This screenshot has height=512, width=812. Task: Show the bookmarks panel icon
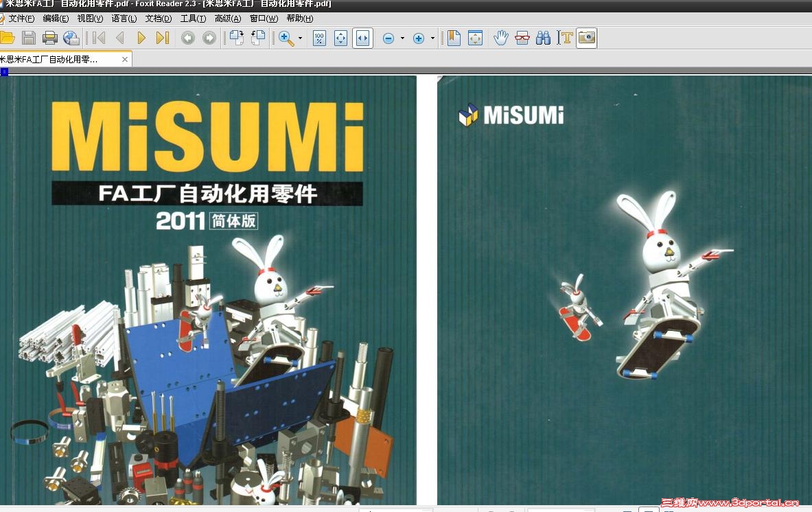click(x=454, y=38)
